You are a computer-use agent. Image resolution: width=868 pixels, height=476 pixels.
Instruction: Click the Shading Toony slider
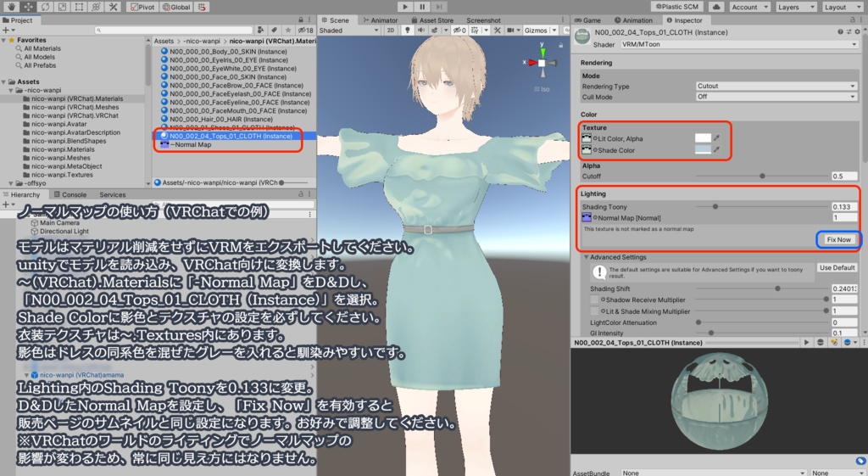pyautogui.click(x=762, y=207)
